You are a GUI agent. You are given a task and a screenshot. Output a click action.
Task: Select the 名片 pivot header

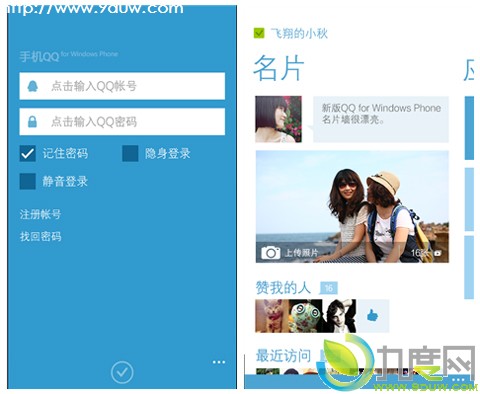tap(279, 68)
